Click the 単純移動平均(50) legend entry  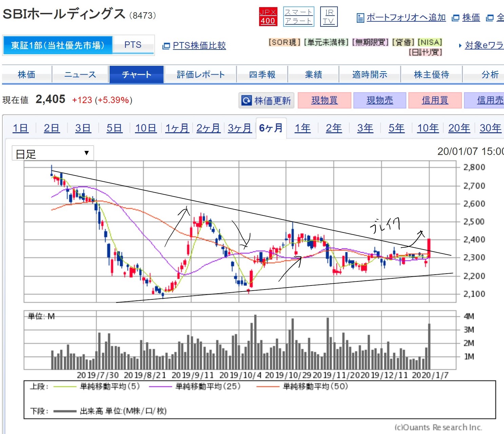click(x=302, y=387)
